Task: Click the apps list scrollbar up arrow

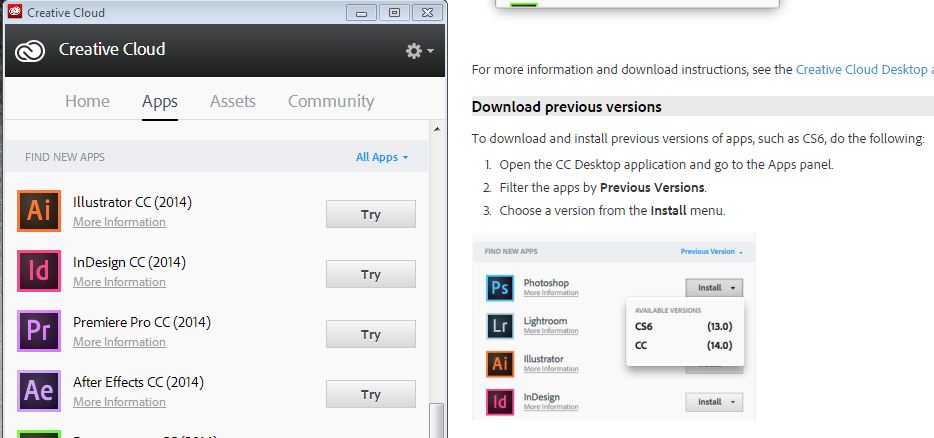Action: 437,129
